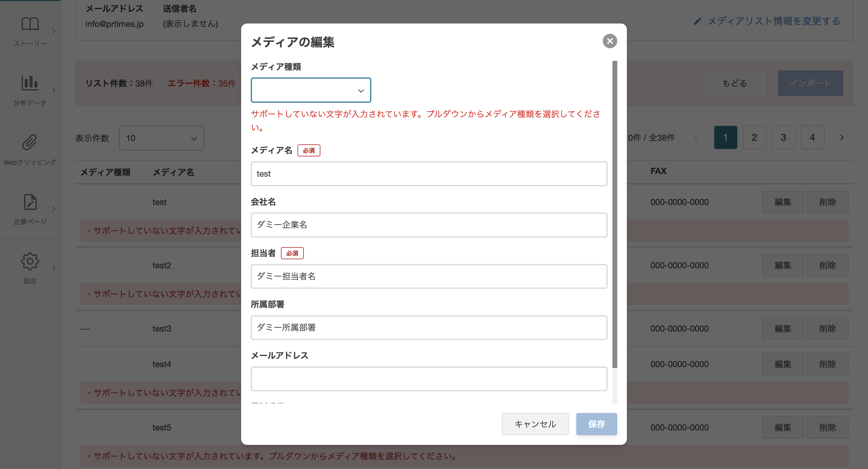868x469 pixels.
Task: Click the リスト件数：38件 text
Action: [x=119, y=83]
